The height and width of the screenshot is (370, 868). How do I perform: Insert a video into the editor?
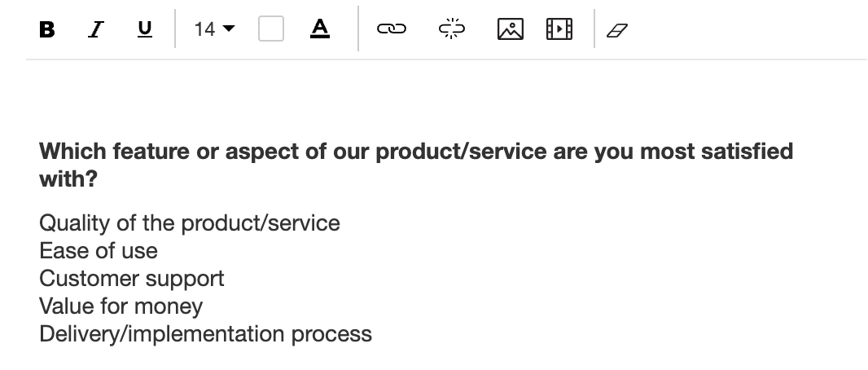pos(559,30)
